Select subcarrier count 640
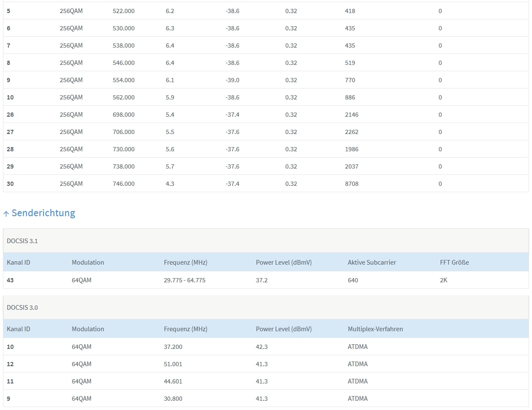Screen dimensions: 532x410 (353, 280)
